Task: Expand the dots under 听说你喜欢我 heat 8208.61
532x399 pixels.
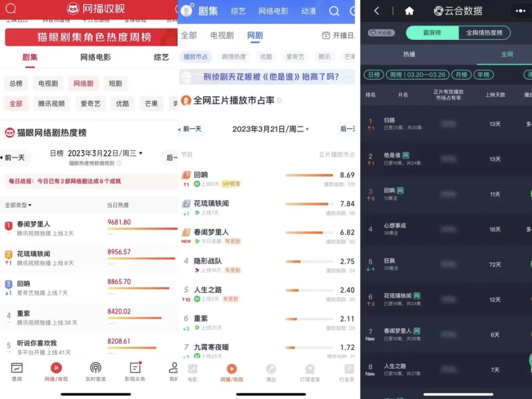Action: [x=111, y=353]
